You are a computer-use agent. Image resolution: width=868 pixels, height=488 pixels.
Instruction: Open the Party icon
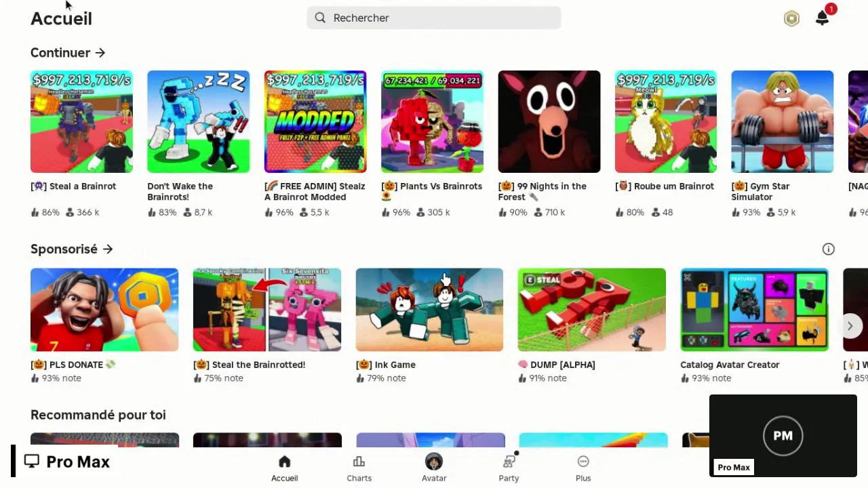coord(509,462)
